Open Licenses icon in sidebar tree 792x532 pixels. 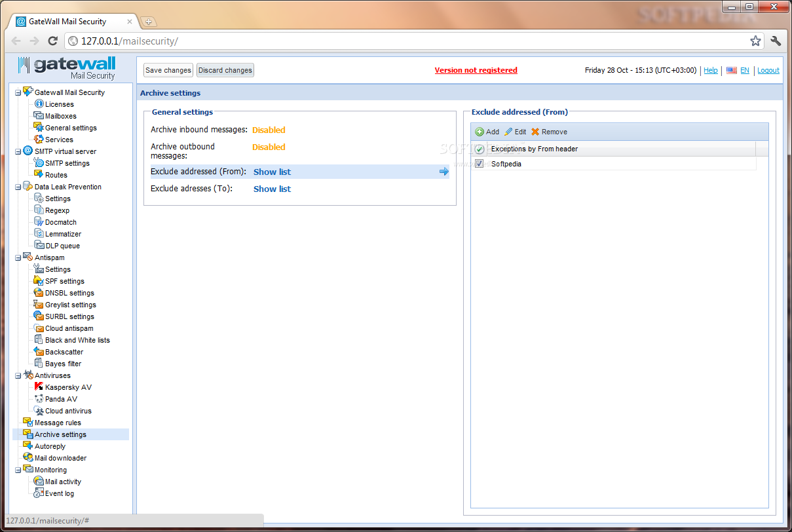point(39,104)
